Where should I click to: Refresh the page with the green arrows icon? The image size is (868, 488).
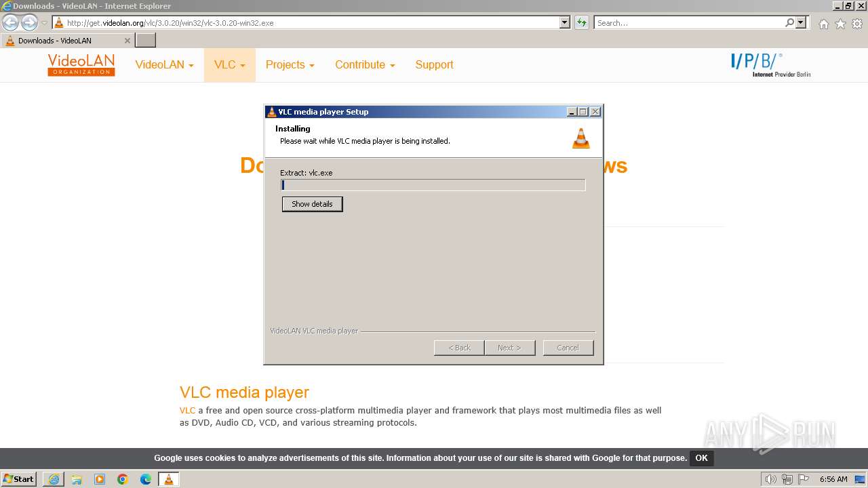click(582, 23)
